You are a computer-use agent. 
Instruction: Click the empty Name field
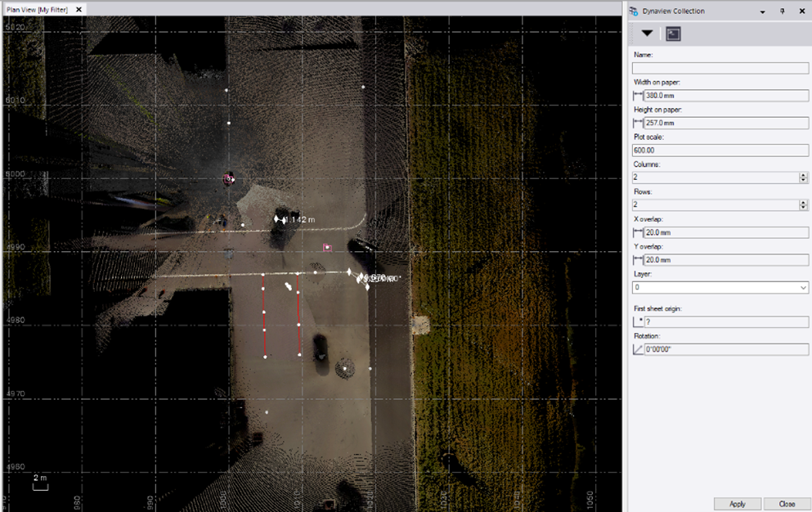click(720, 68)
